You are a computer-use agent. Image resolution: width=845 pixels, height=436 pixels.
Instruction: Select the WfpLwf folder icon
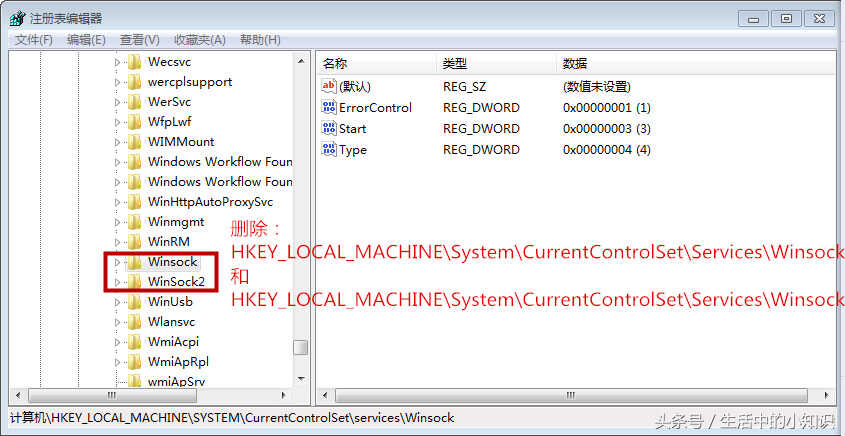pos(134,122)
